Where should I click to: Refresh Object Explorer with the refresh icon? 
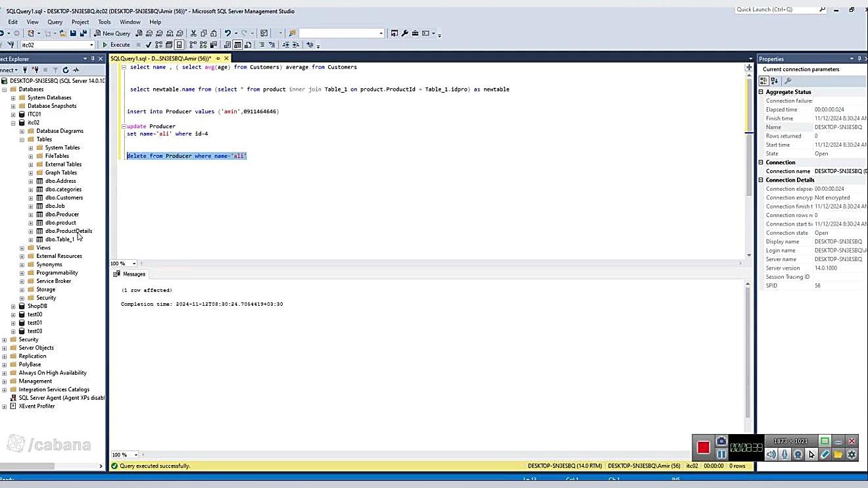66,70
